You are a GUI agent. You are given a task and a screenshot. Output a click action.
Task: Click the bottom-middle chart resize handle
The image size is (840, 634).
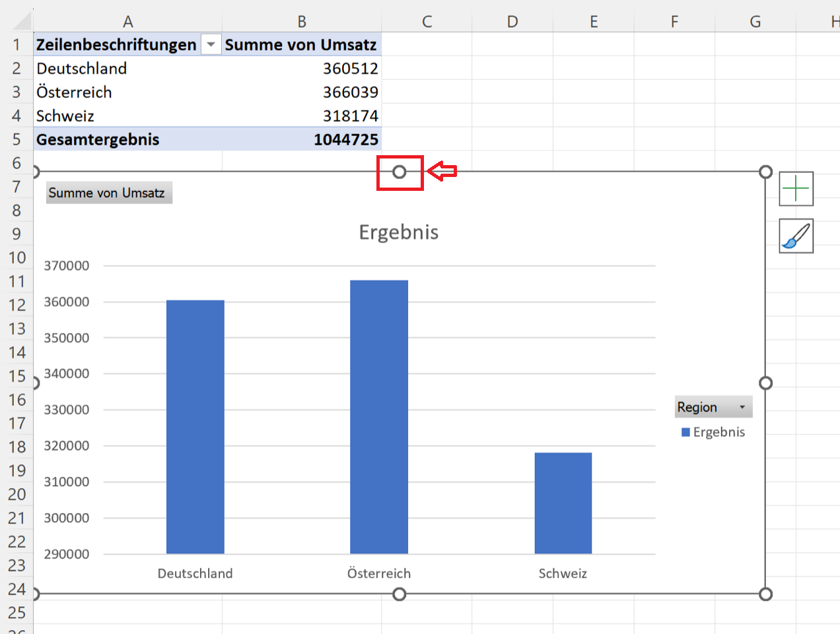tap(399, 594)
